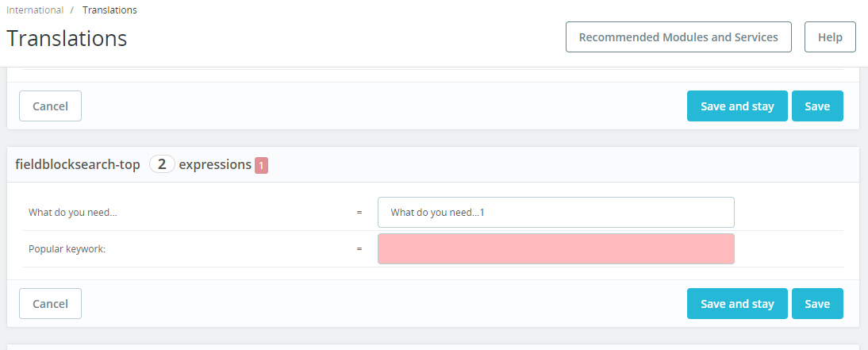Click Save and stay in fieldblocksearch-top panel
868x350 pixels.
point(737,303)
